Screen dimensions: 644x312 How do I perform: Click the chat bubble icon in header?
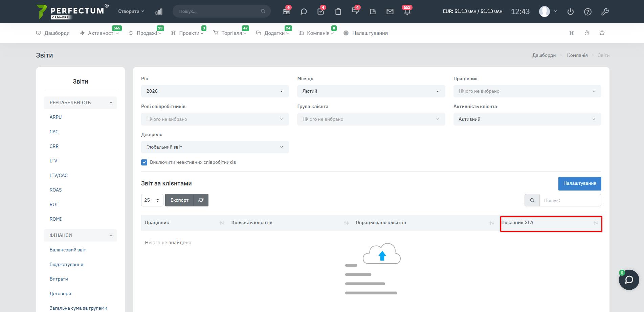pyautogui.click(x=304, y=12)
